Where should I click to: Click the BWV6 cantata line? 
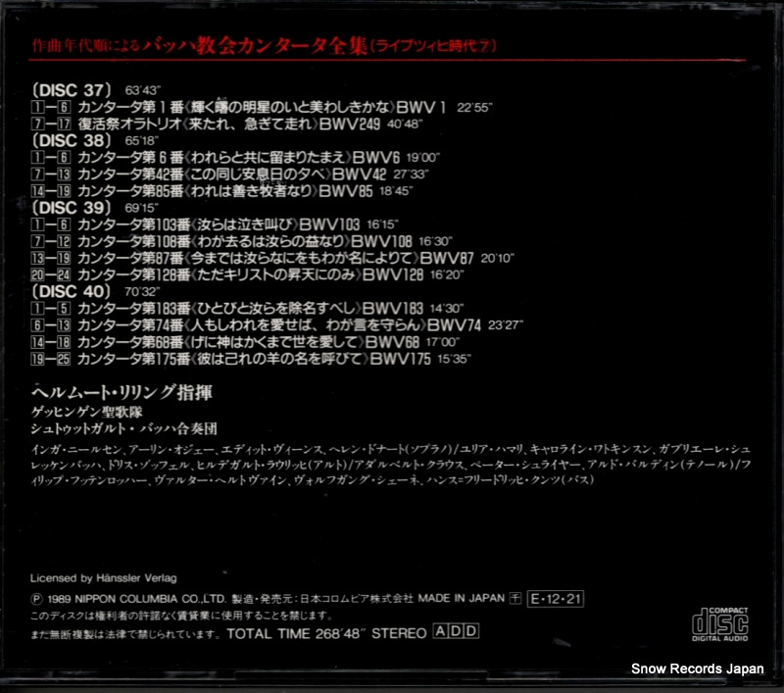[235, 158]
